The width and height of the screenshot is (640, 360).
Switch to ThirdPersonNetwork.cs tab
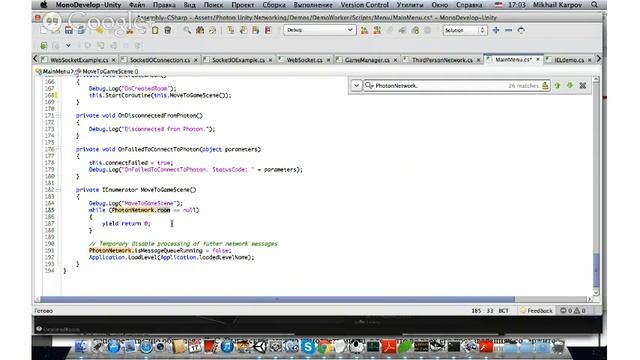tap(442, 60)
